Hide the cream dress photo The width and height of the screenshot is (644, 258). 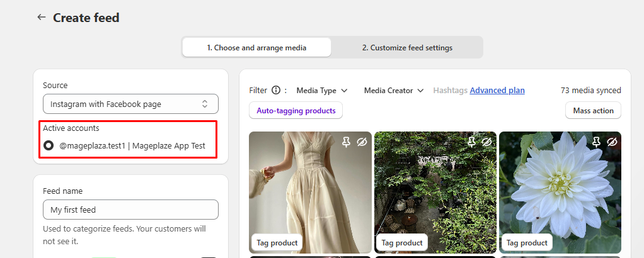[x=361, y=143]
